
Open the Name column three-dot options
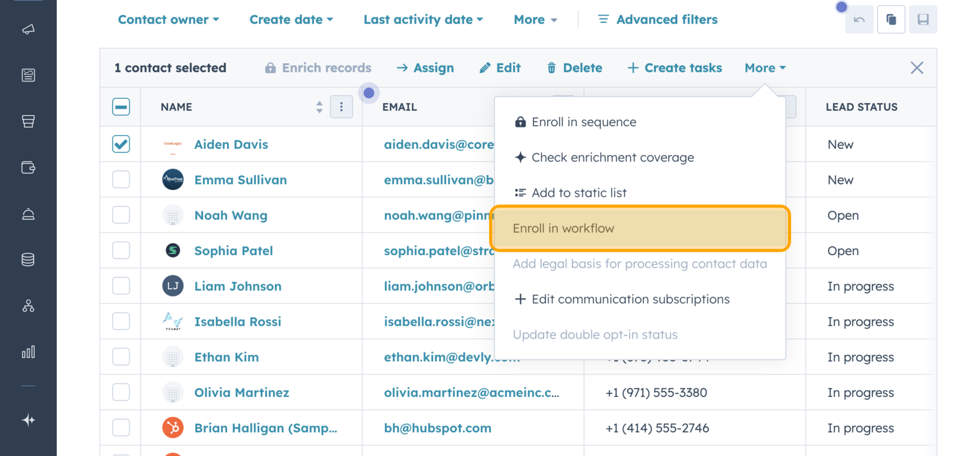coord(341,107)
